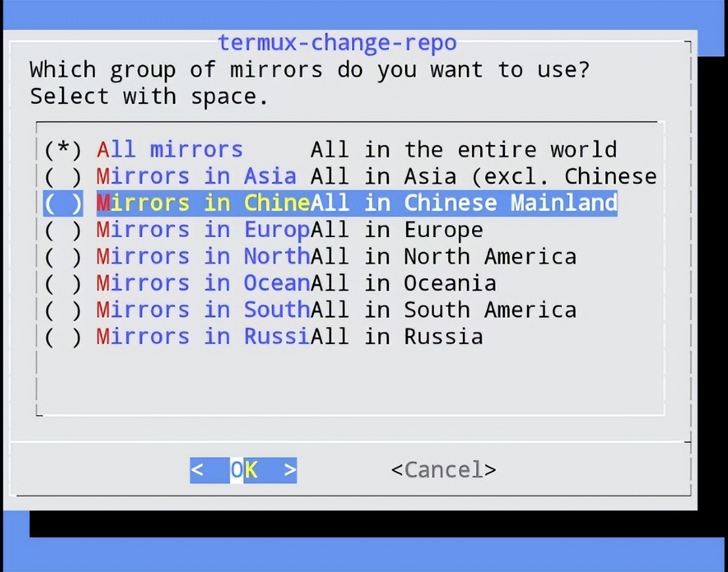
Task: Click 'All in Chinese Mainland' description
Action: tap(464, 203)
